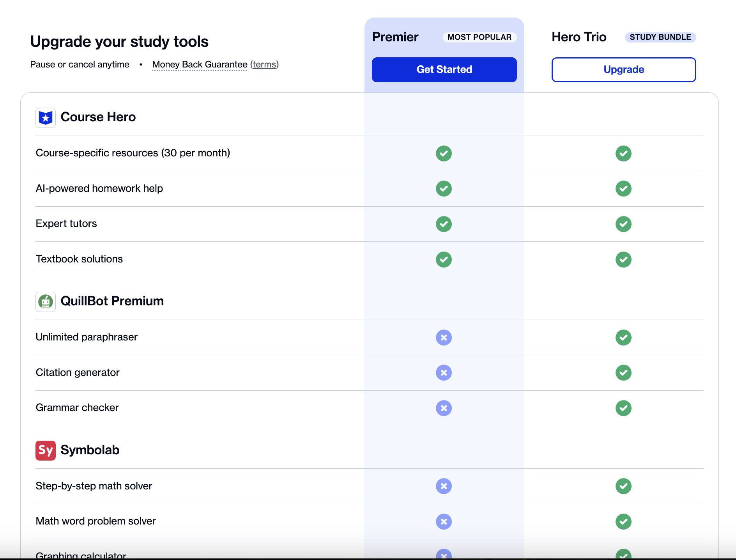Screen dimensions: 736x560
Task: Click the QuillBot Premium robot icon
Action: [x=46, y=301]
